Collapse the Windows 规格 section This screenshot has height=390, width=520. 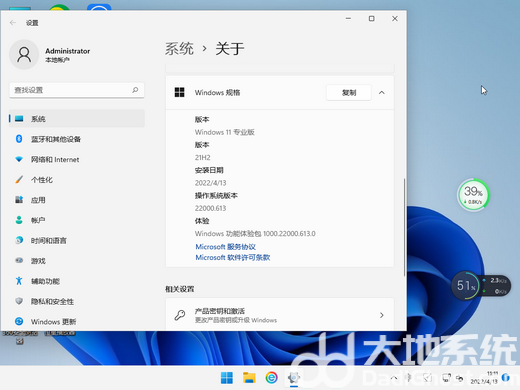click(x=382, y=93)
